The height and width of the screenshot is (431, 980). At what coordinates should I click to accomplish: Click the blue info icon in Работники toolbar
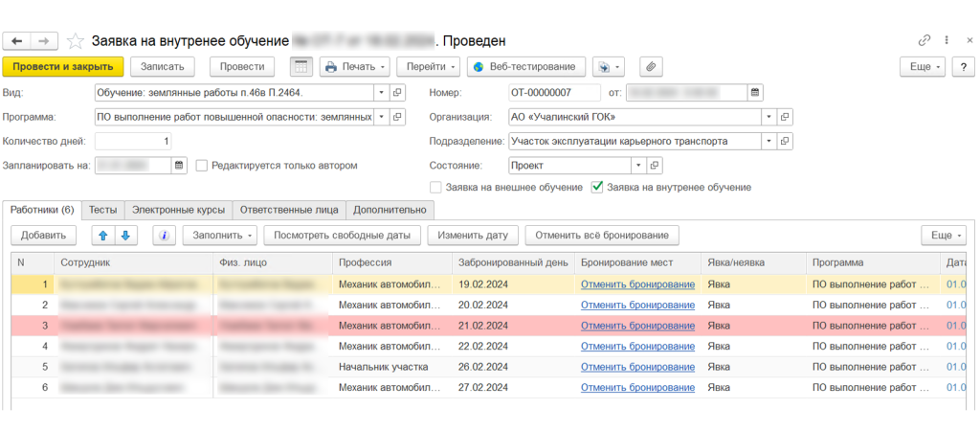coord(164,236)
